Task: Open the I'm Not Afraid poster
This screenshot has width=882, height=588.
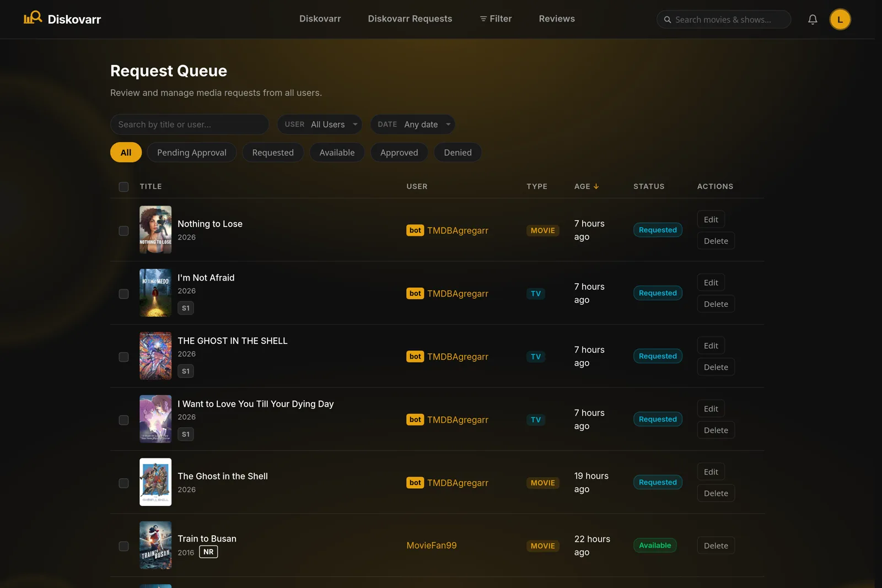Action: pyautogui.click(x=155, y=293)
